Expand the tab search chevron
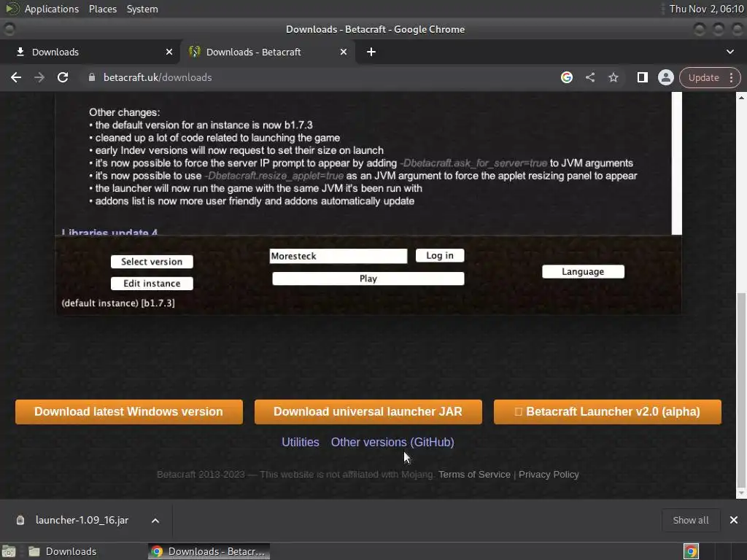The height and width of the screenshot is (560, 747). (x=729, y=52)
